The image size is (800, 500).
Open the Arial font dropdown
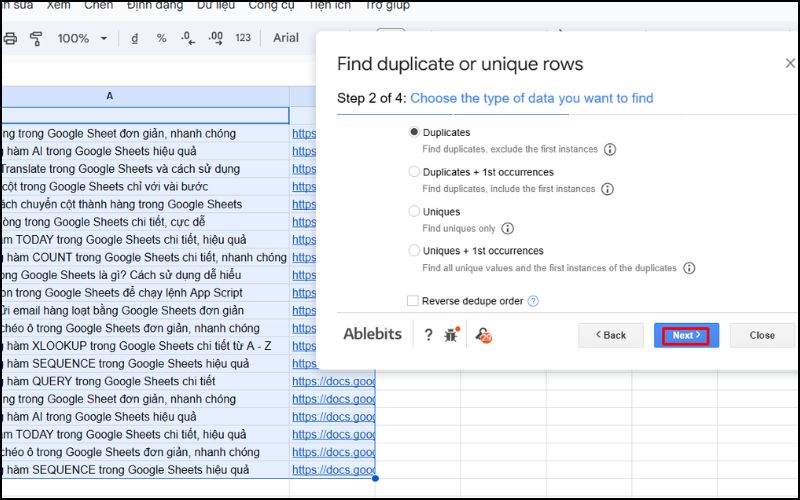coord(287,39)
